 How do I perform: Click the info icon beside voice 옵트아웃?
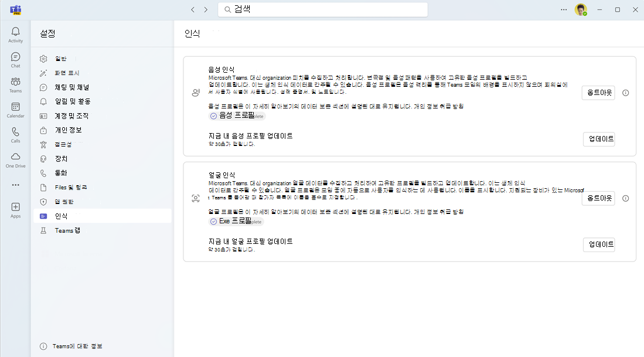(x=625, y=93)
